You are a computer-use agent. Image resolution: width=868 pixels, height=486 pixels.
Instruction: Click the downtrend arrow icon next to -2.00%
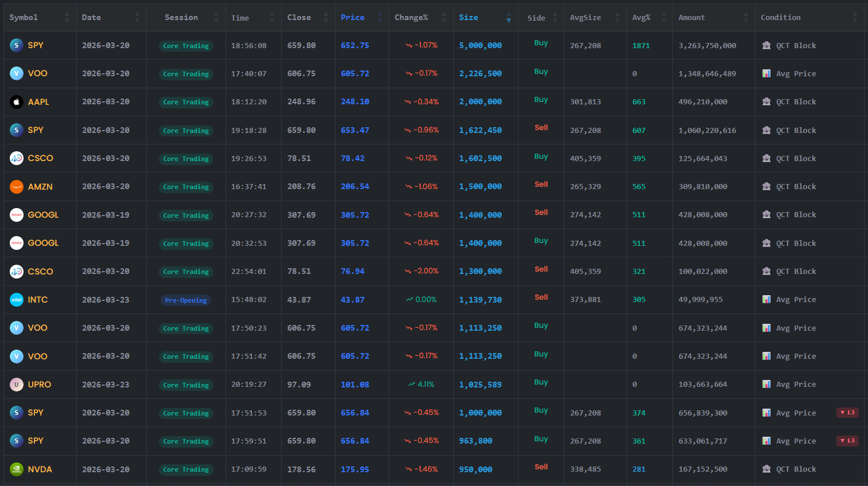[408, 272]
